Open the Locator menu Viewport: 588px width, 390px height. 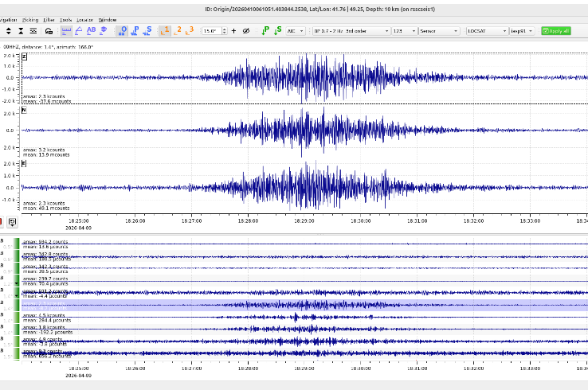tap(84, 20)
